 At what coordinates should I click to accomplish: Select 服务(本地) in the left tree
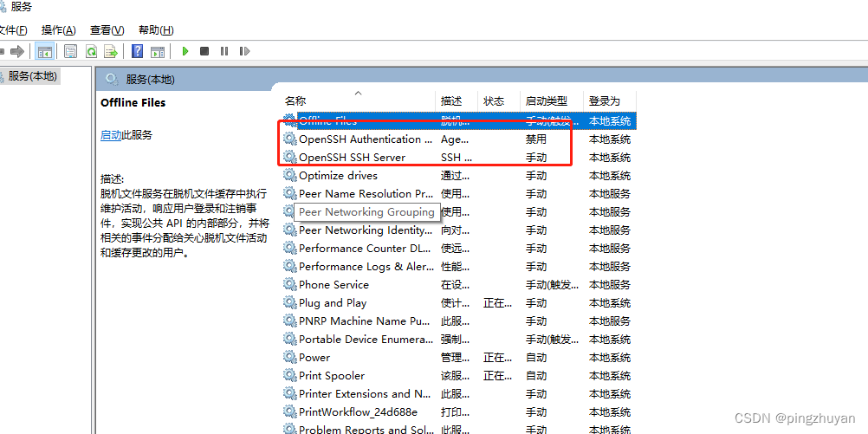[32, 76]
